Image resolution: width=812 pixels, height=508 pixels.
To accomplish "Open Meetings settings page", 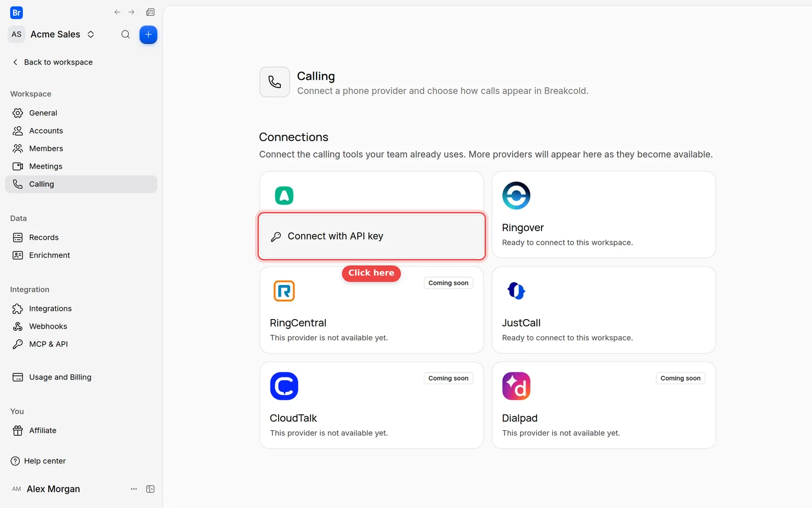I will tap(81, 166).
